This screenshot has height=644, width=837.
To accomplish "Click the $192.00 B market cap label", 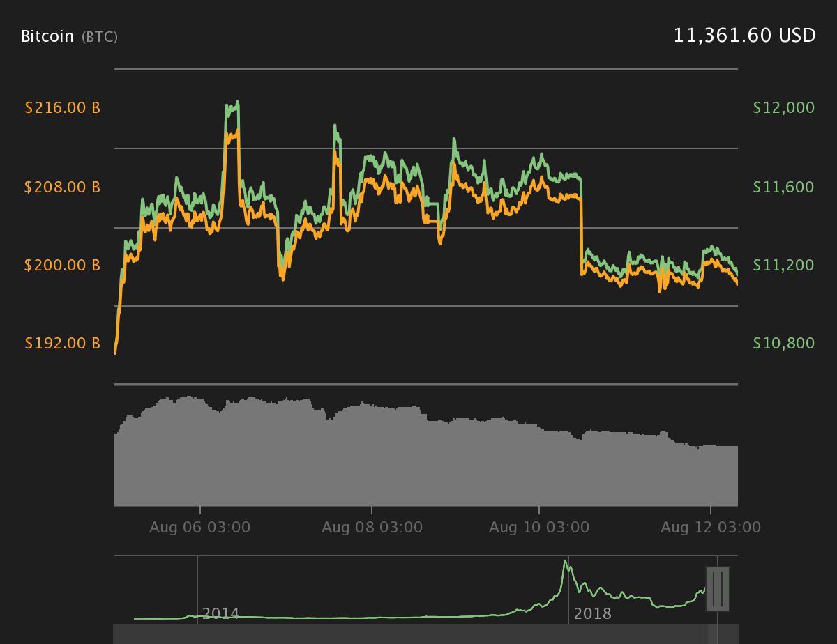I will (x=63, y=343).
